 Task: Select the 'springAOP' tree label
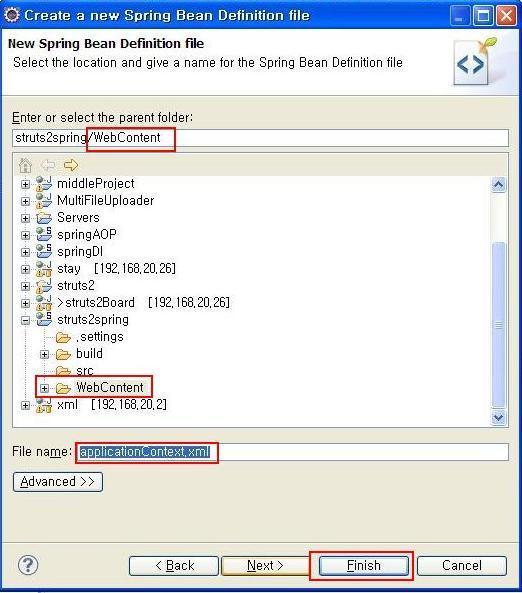(87, 235)
